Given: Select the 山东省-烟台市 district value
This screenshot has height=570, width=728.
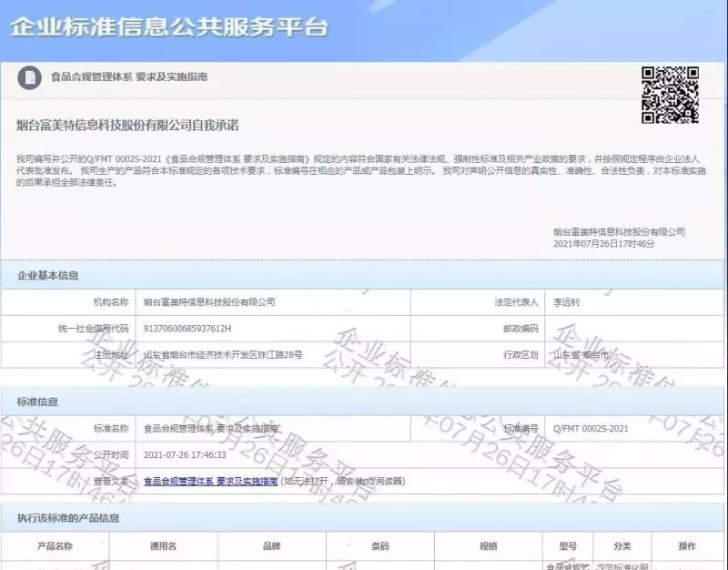Looking at the screenshot, I should click(x=581, y=355).
